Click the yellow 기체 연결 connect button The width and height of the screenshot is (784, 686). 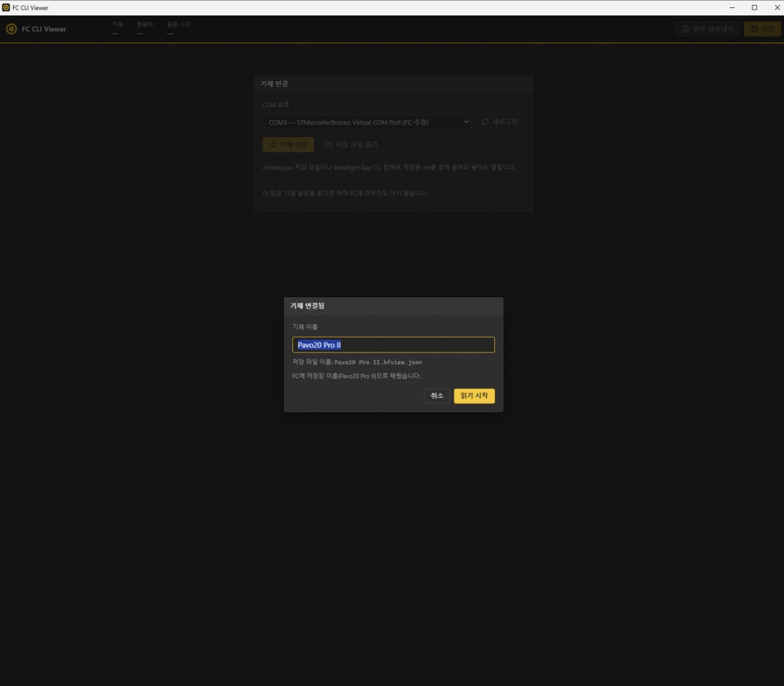288,145
